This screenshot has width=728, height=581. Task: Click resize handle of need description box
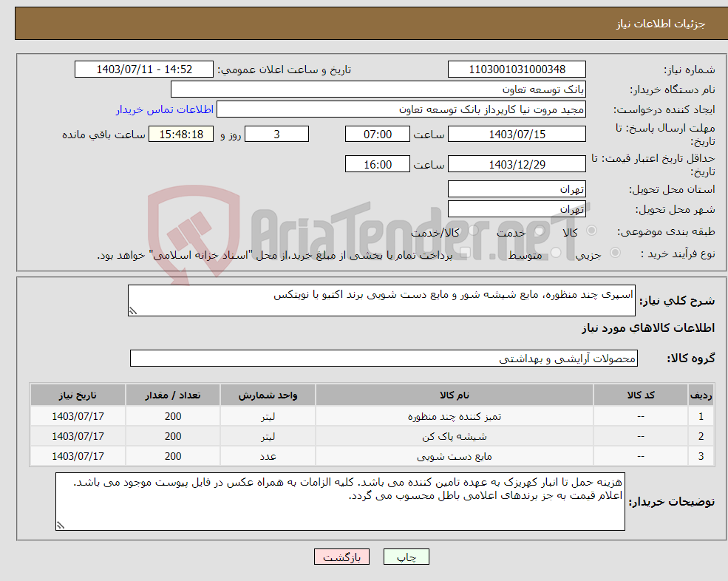(133, 312)
